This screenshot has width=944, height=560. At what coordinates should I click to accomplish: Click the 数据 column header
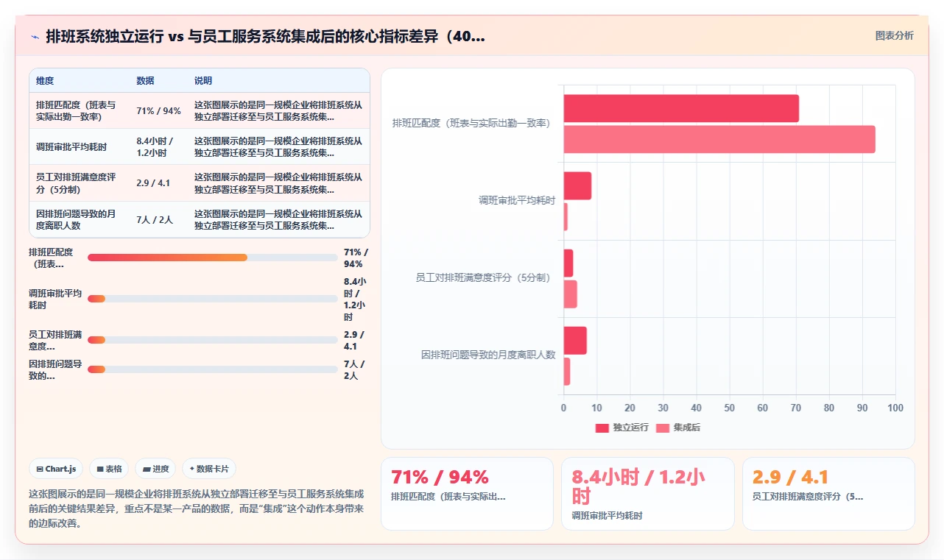click(x=145, y=80)
